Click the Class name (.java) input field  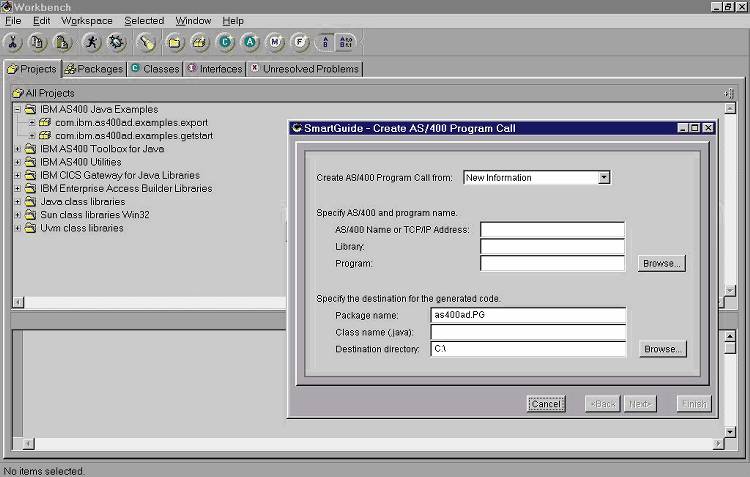[x=528, y=332]
